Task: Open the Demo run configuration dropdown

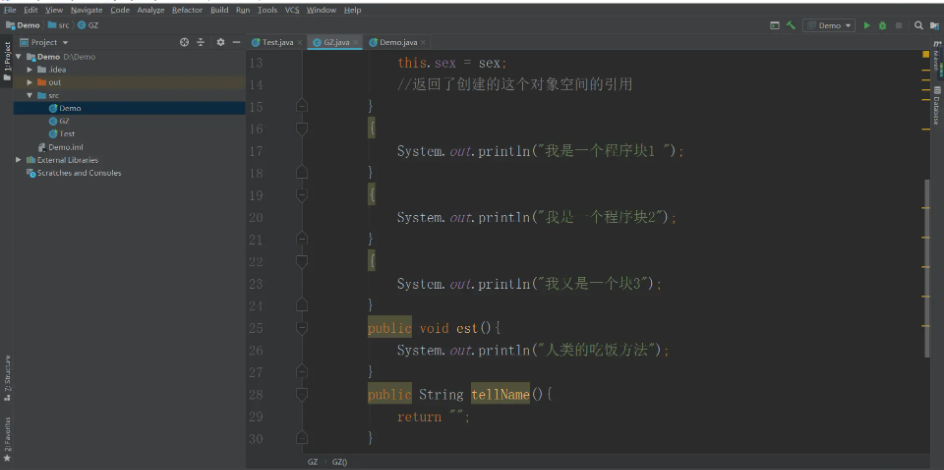Action: pos(829,25)
